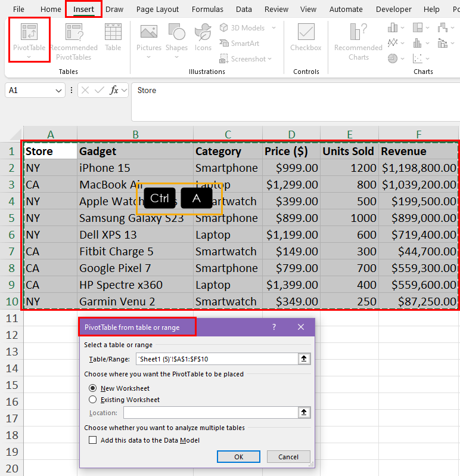Click cell containing iPhone 15
Image resolution: width=460 pixels, height=476 pixels.
click(x=135, y=168)
